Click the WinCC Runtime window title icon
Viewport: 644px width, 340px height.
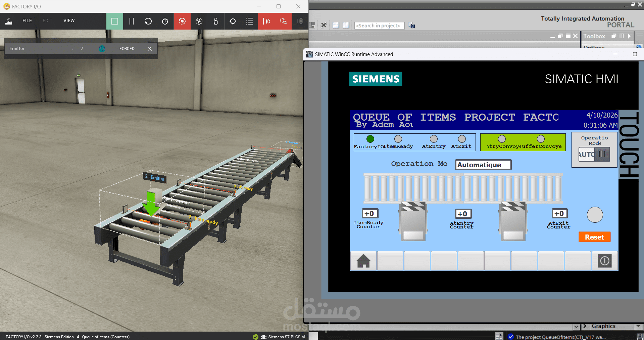coord(309,54)
